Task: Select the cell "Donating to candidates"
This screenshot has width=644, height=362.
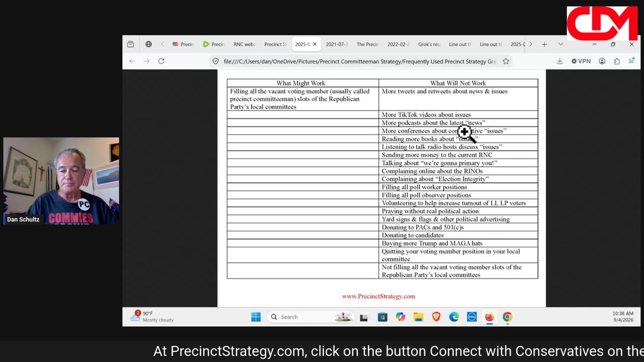Action: point(458,235)
